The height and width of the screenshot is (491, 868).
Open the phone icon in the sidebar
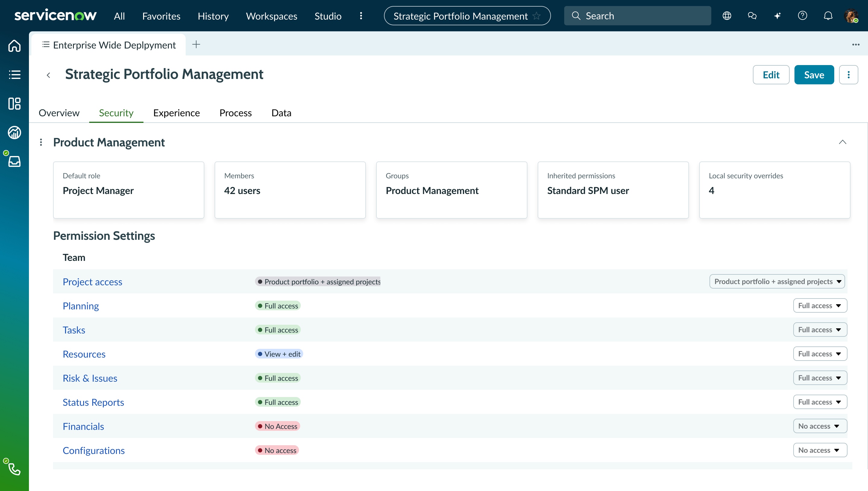(x=14, y=469)
